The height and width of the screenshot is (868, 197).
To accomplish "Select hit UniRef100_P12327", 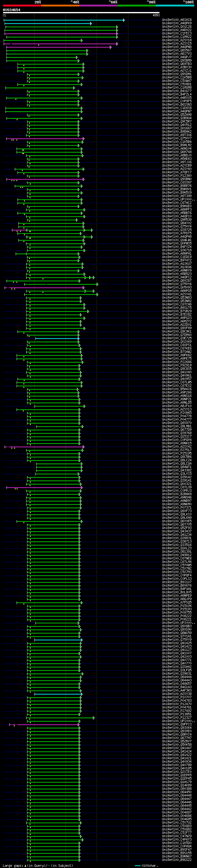I will (x=177, y=717).
